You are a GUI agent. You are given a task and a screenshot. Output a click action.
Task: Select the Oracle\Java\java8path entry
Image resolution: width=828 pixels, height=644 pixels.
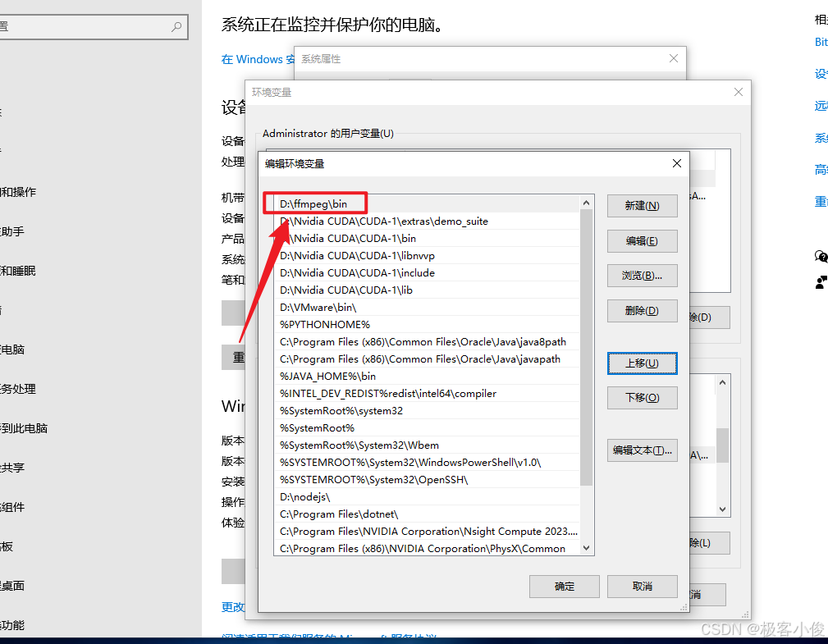pos(427,342)
